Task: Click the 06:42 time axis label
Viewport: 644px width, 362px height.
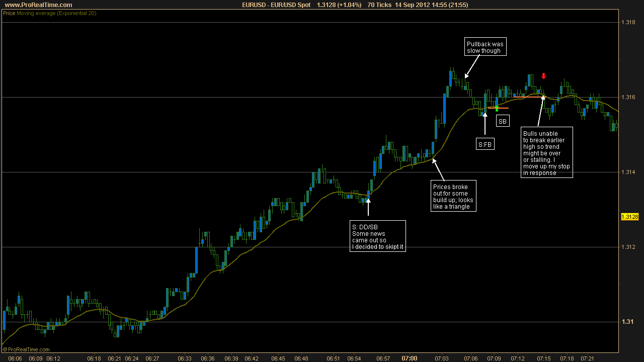Action: point(252,358)
